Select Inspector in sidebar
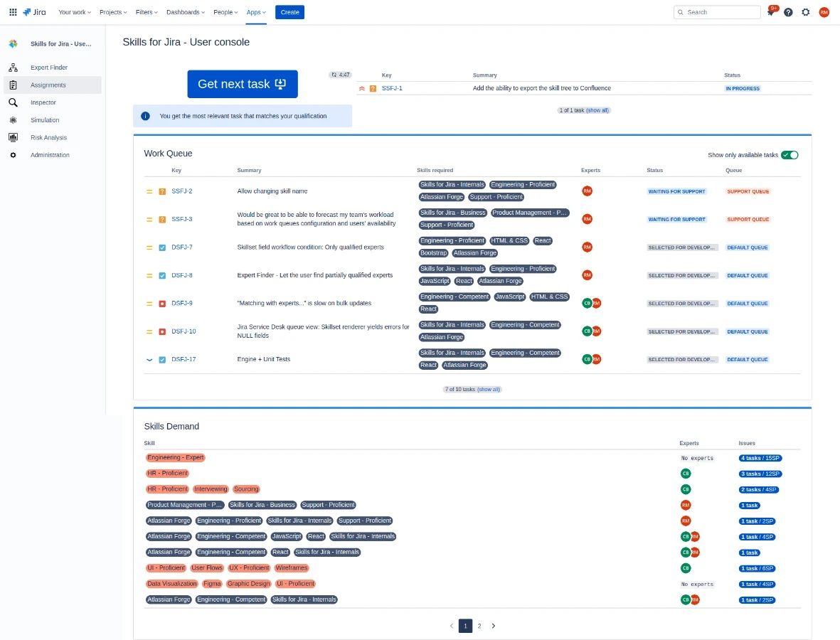The height and width of the screenshot is (640, 840). [53, 102]
